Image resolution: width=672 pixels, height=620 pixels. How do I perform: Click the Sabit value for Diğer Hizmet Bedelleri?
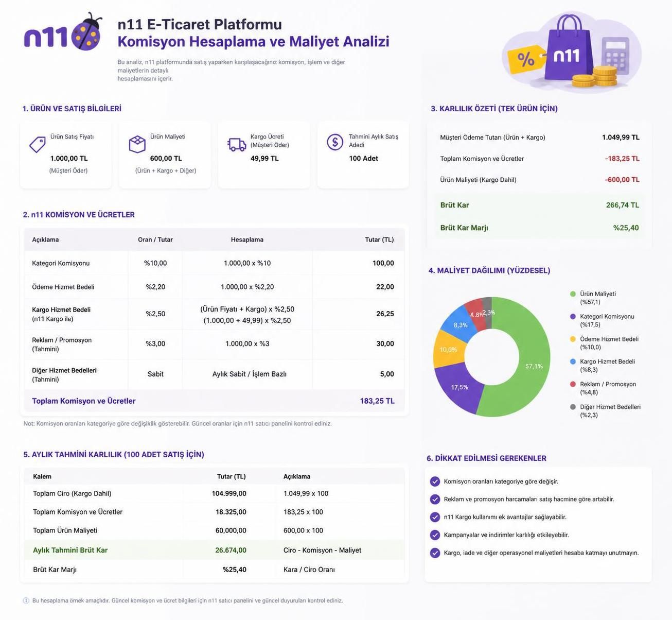(x=155, y=374)
